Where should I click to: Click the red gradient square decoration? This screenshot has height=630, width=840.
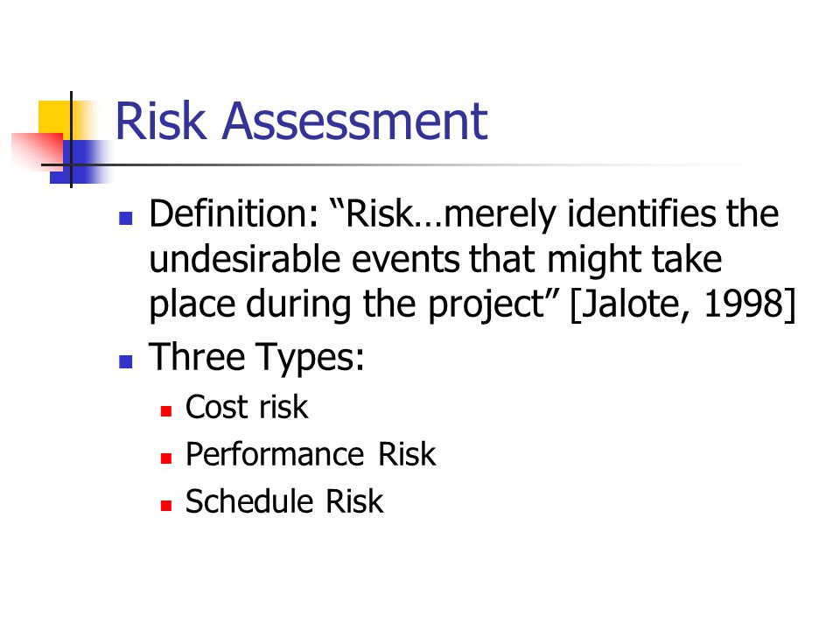click(x=37, y=150)
